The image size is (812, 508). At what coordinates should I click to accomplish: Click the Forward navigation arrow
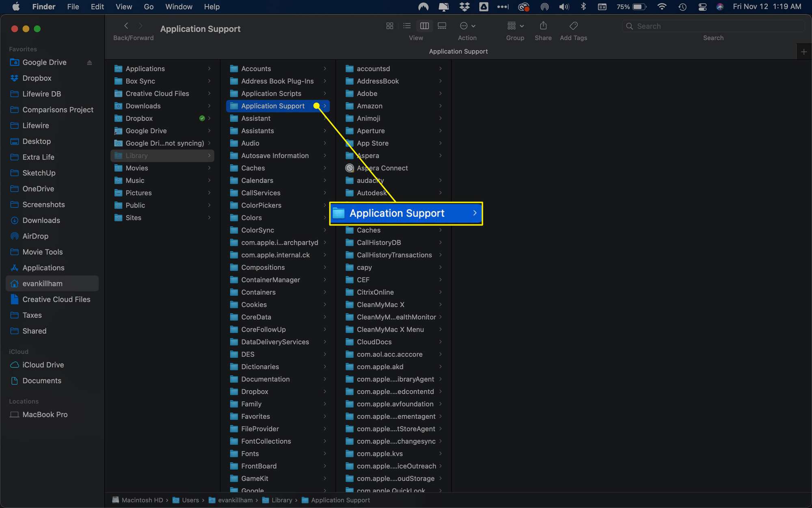(x=140, y=26)
